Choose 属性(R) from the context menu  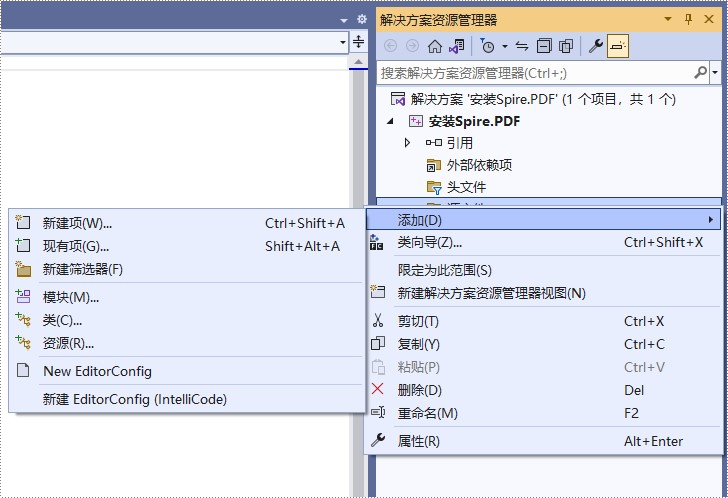click(543, 441)
